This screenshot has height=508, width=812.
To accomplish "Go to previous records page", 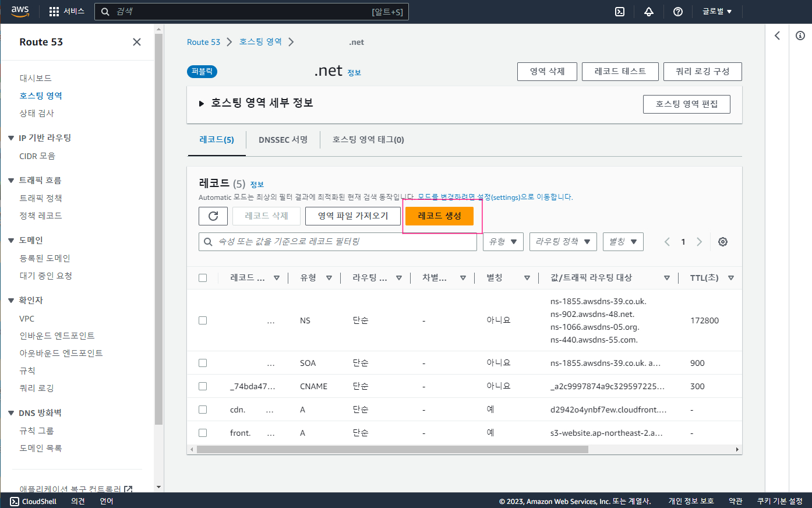I will tap(667, 242).
